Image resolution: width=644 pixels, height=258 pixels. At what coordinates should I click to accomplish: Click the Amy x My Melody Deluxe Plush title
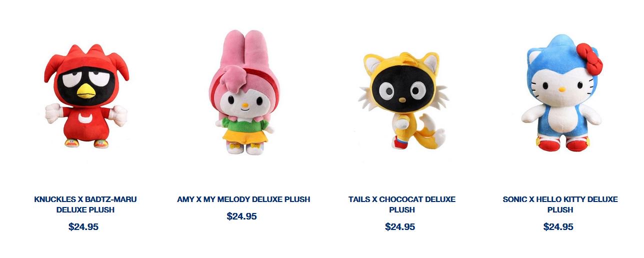(243, 199)
